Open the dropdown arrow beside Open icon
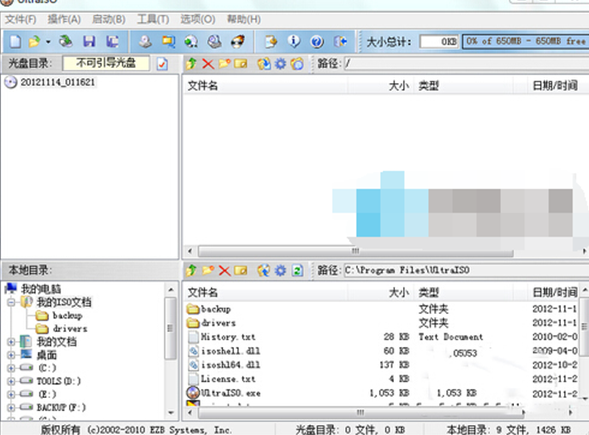Viewport: 589px width, 435px height. coord(48,42)
